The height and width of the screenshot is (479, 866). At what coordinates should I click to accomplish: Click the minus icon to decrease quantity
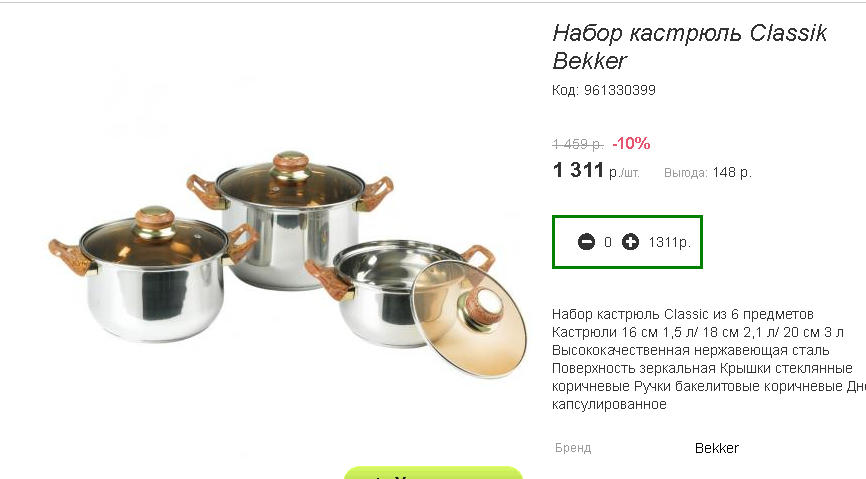tap(586, 242)
